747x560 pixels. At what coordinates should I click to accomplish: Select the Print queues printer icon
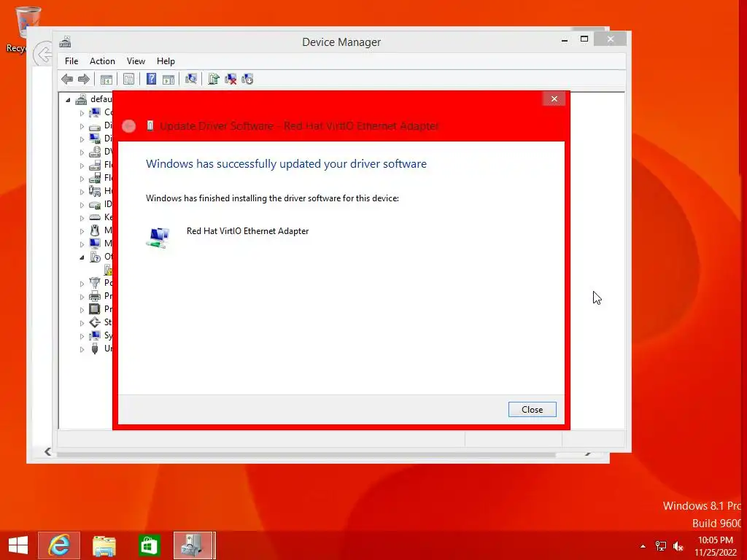pos(95,296)
